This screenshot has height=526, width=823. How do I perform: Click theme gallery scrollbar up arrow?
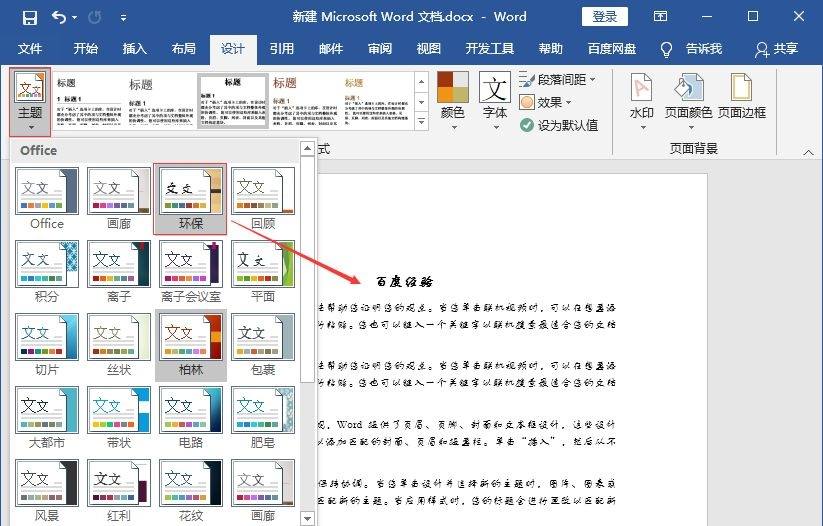tap(308, 149)
